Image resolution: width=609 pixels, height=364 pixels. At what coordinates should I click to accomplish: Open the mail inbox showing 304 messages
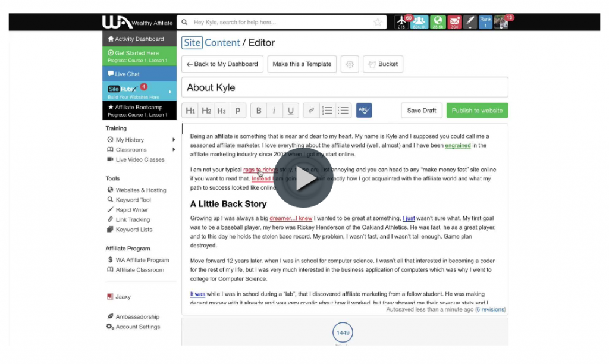455,21
